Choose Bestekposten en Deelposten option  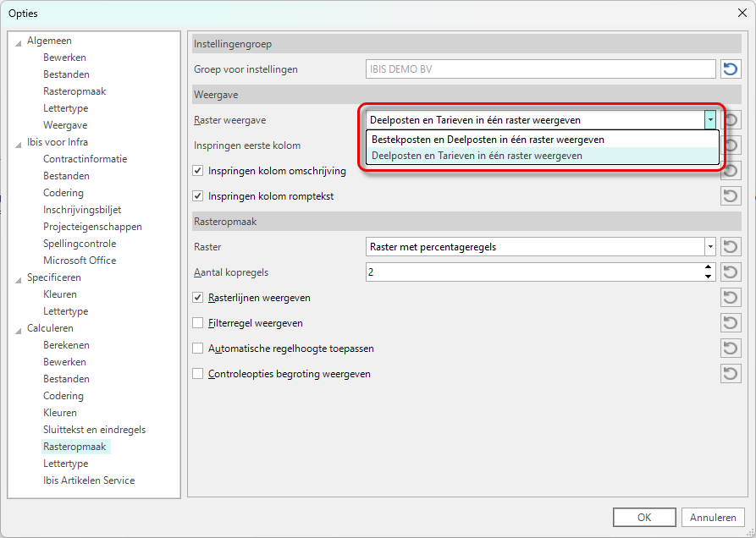(488, 140)
